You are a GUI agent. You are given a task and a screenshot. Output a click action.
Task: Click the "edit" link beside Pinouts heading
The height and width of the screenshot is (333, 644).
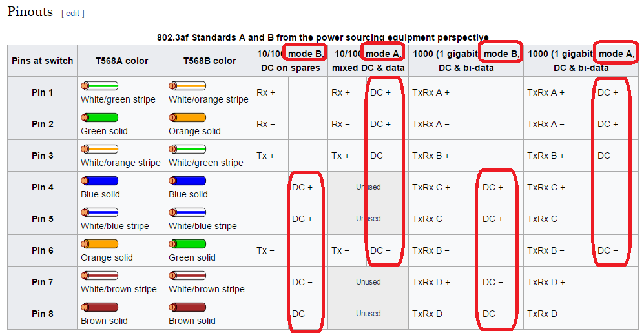point(72,14)
